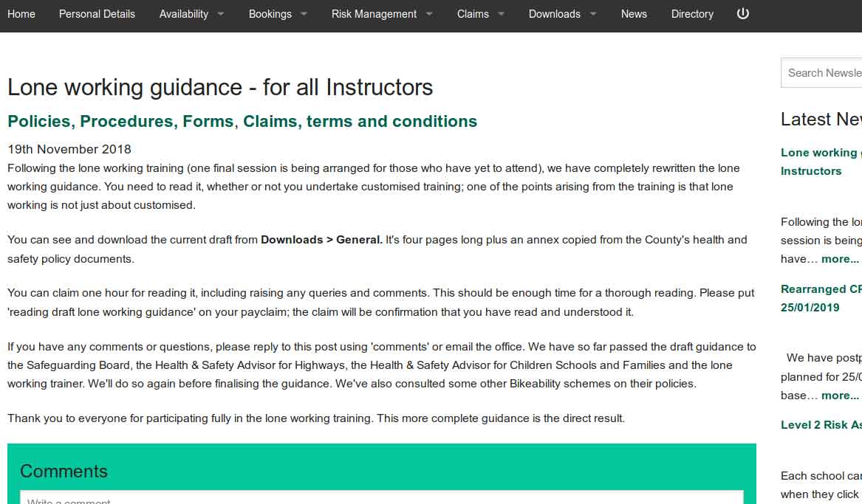Expand the Bookings dropdown arrow

tap(304, 14)
